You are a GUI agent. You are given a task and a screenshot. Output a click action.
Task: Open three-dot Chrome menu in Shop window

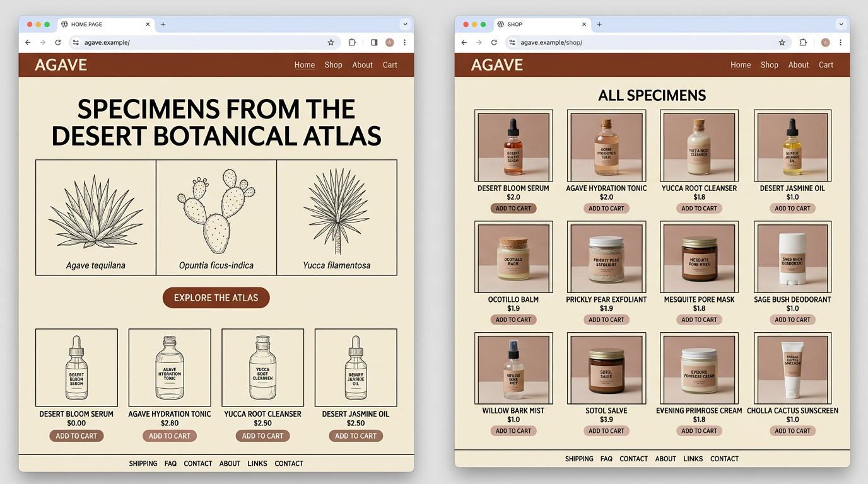(x=840, y=43)
